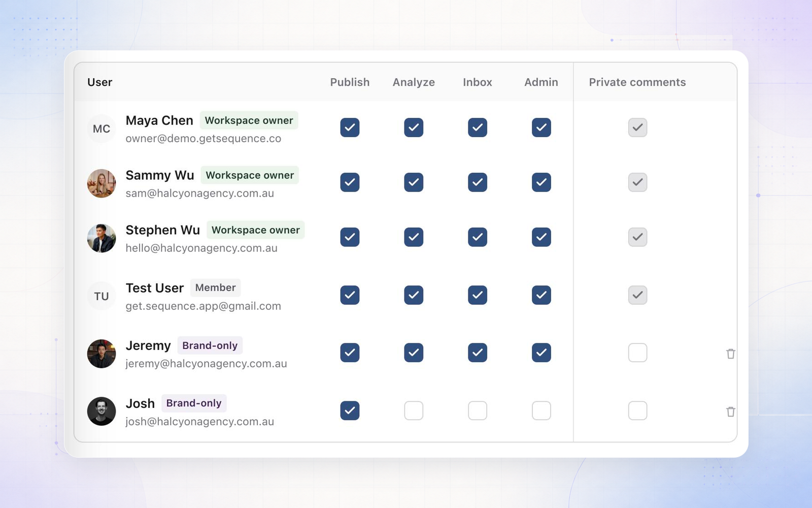The width and height of the screenshot is (812, 508).
Task: Click the Inbox column header
Action: tap(478, 82)
